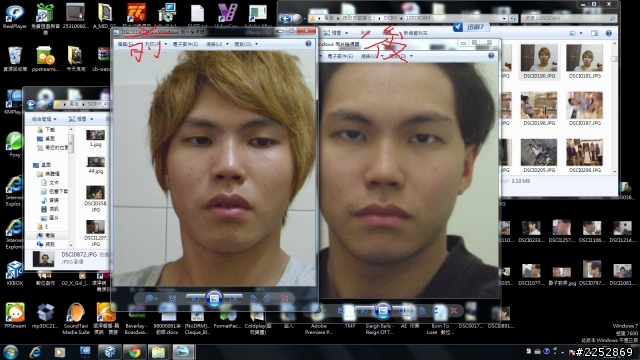This screenshot has height=360, width=640.
Task: Select 媒體櫃 in the navigation tree
Action: point(49,174)
